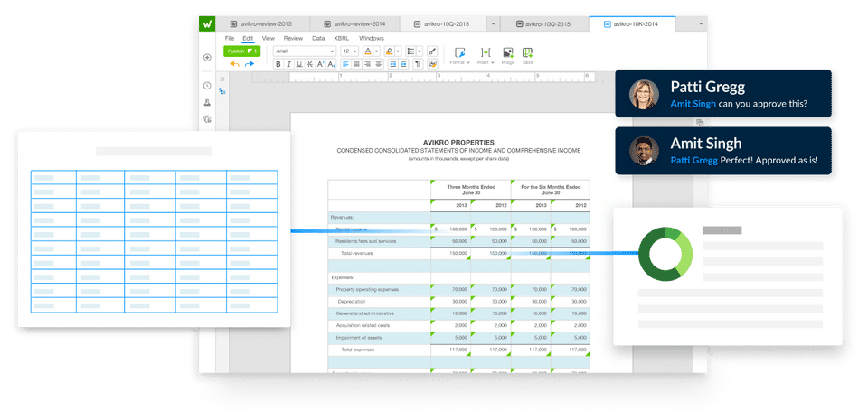Toggle Strikethrough formatting
The width and height of the screenshot is (868, 411).
310,64
